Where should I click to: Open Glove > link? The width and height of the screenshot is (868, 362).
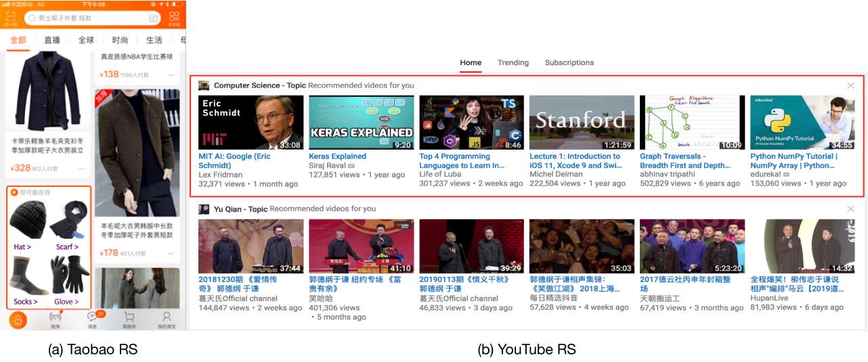[66, 302]
